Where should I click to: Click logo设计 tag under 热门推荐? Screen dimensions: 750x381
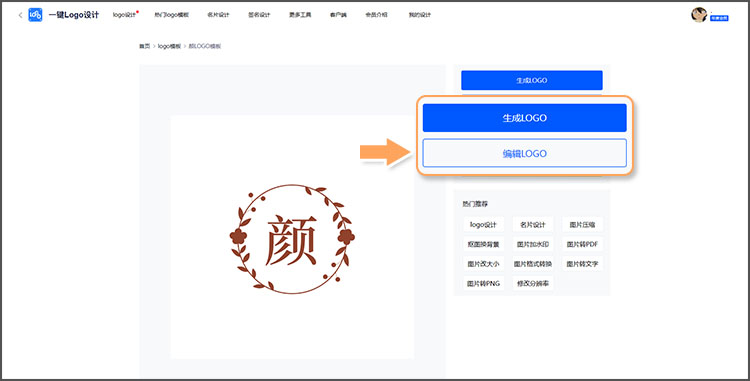tap(483, 225)
